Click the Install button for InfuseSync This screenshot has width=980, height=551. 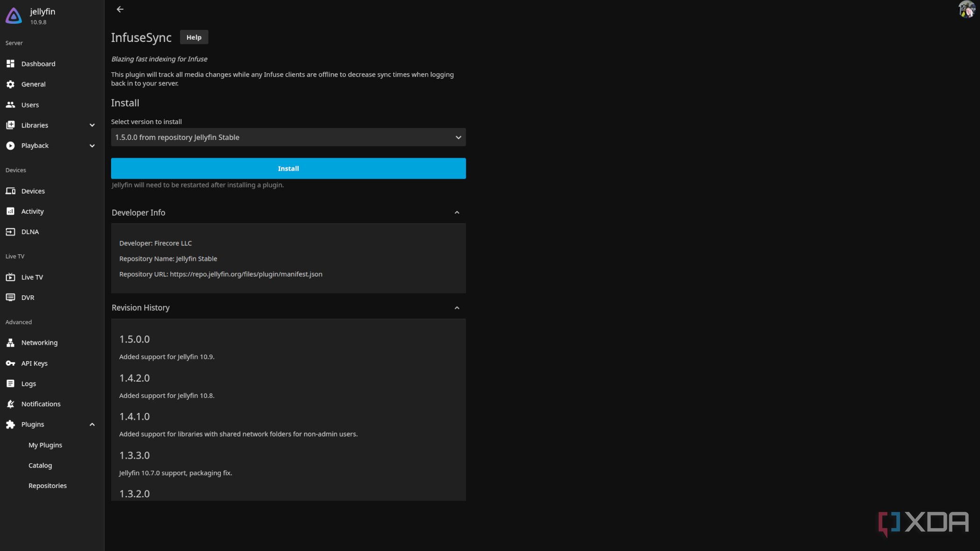pos(288,168)
